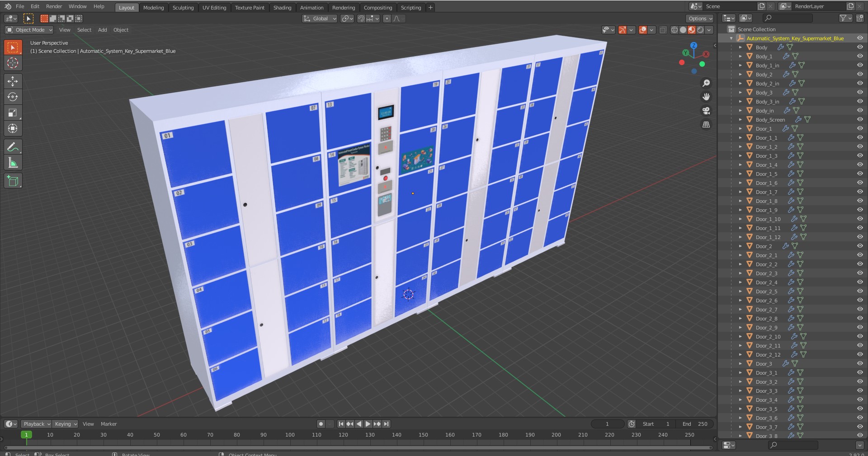868x456 pixels.
Task: Expand the Body_1 tree item
Action: (x=741, y=56)
